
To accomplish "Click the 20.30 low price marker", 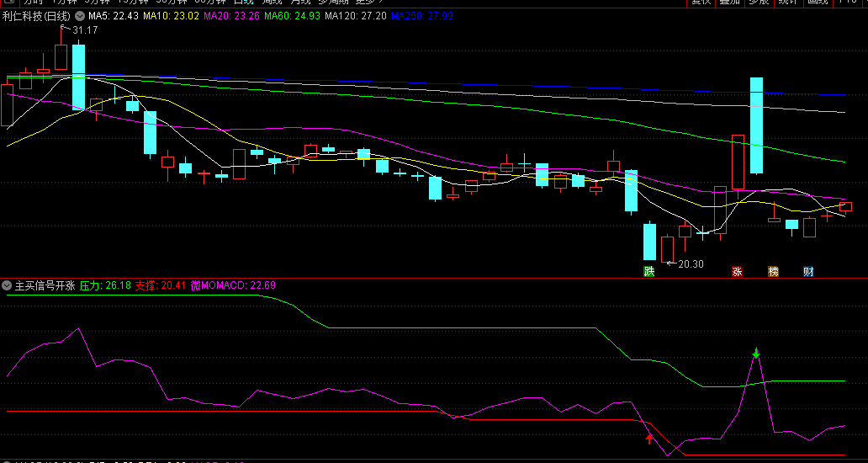I will click(x=691, y=264).
